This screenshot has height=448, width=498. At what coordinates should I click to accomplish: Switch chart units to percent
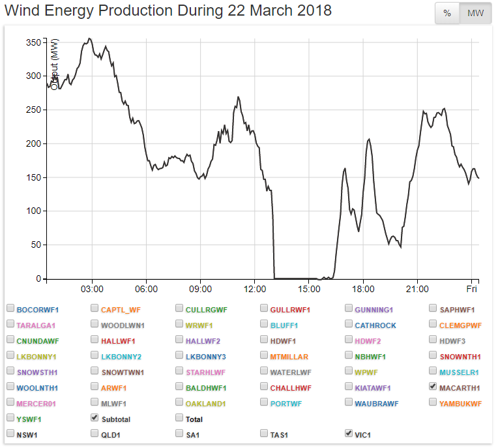[447, 14]
